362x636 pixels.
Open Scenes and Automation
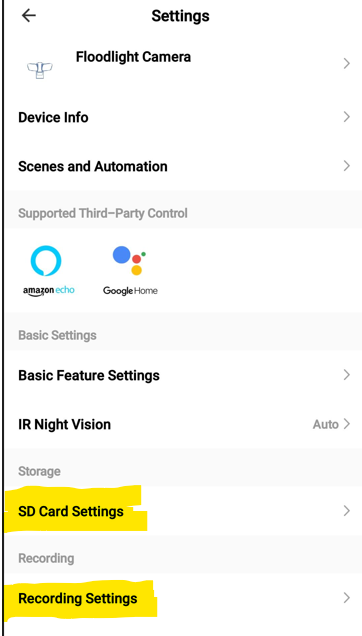point(183,166)
